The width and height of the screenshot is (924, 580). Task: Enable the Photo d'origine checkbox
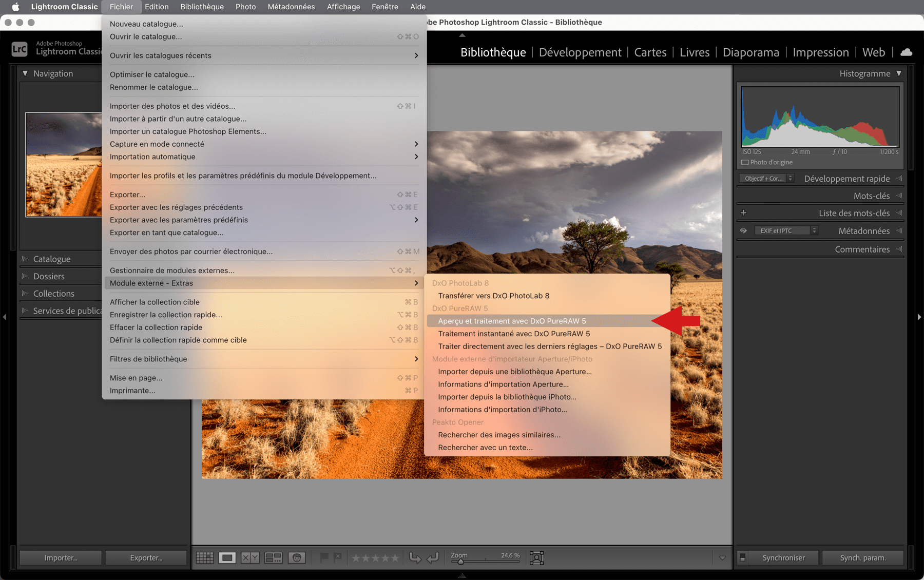(x=745, y=162)
